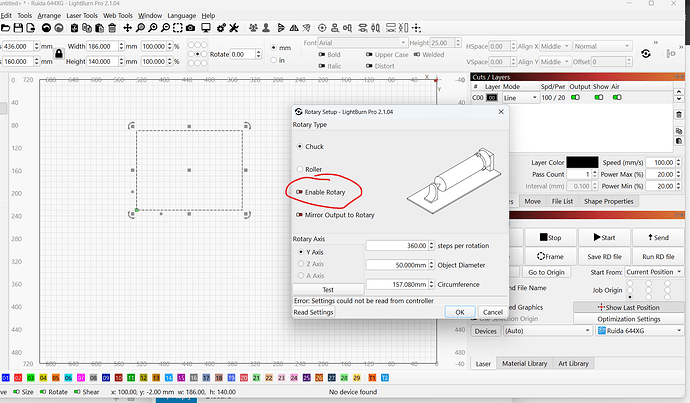The height and width of the screenshot is (403, 690).
Task: Open the Normal text style dropdown
Action: (602, 46)
